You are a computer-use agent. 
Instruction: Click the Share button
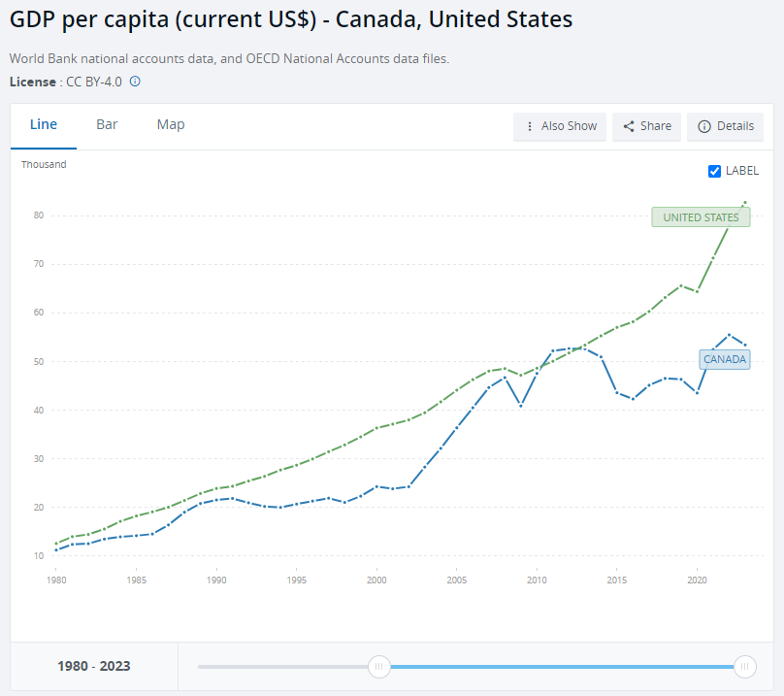pos(646,126)
